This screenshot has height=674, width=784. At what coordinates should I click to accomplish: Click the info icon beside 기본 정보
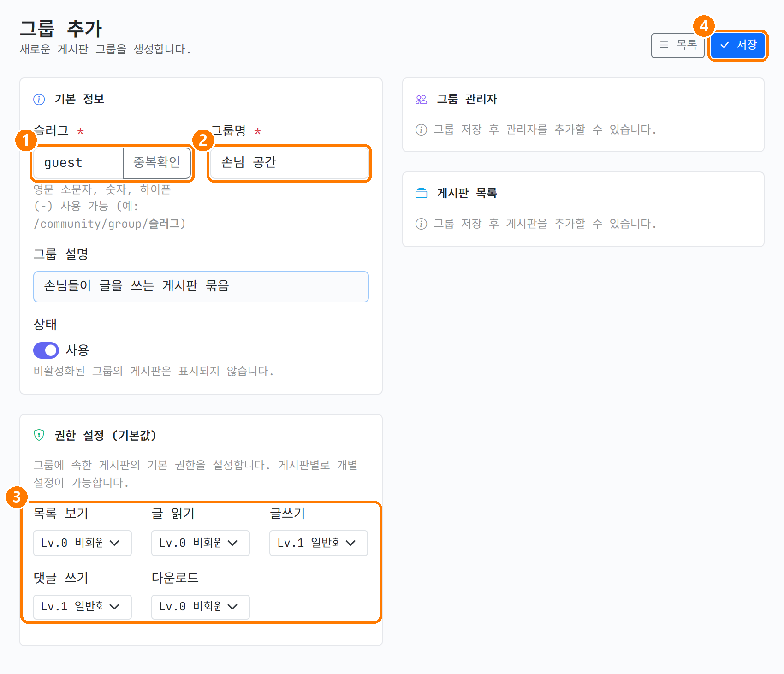[x=39, y=99]
